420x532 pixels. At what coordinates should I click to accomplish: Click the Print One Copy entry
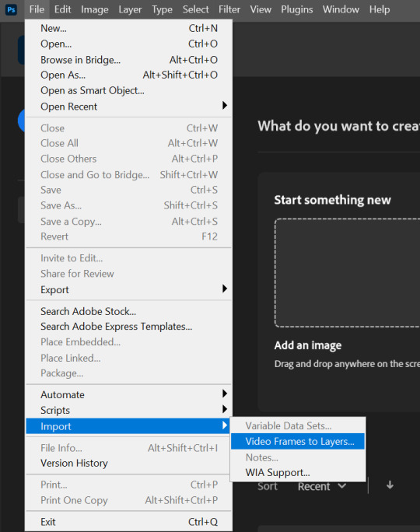coord(128,500)
